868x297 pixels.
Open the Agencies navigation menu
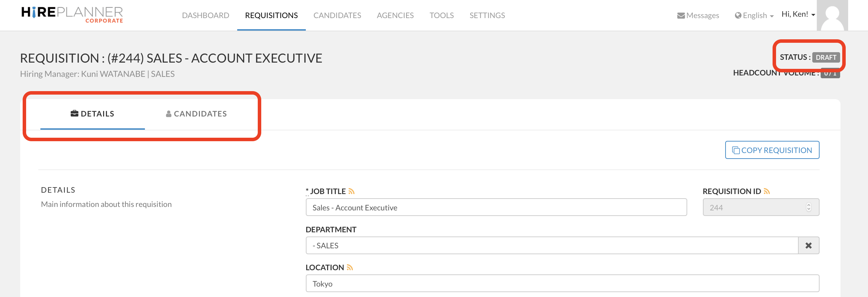pyautogui.click(x=395, y=15)
